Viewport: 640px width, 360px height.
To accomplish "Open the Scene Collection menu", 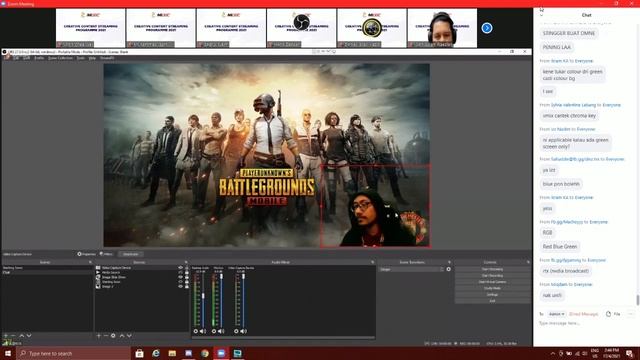I will (x=60, y=58).
